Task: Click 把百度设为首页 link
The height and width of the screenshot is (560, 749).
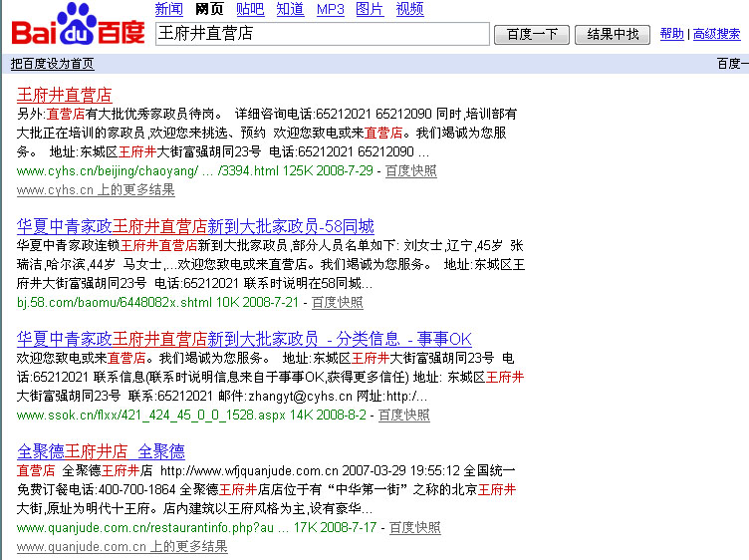Action: tap(52, 64)
